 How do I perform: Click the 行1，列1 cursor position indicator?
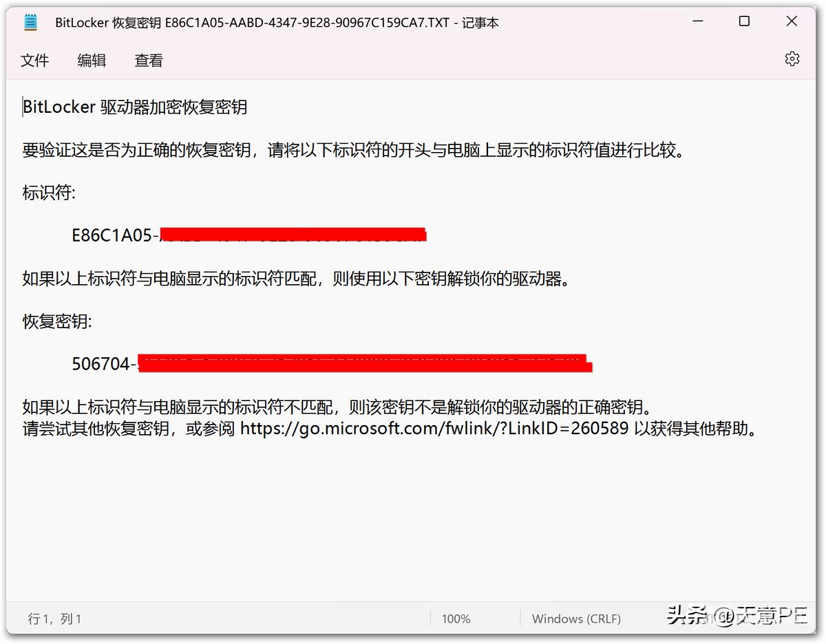(x=55, y=619)
